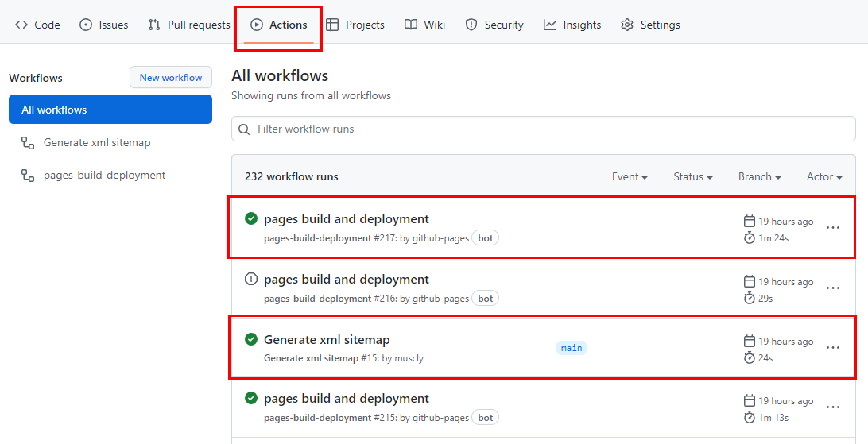Go to the Insights tab
The height and width of the screenshot is (444, 868).
[x=572, y=25]
